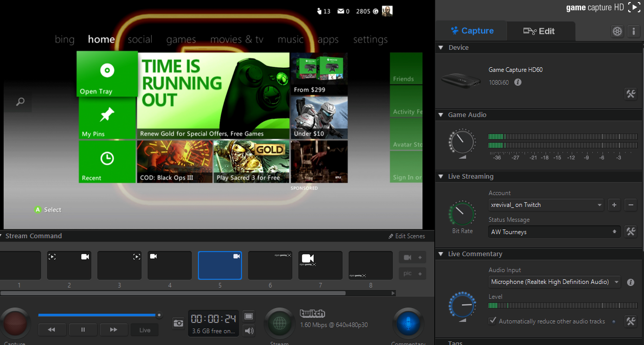Click info icon beside Audio Input dropdown
Screen dimensions: 644x345
[631, 282]
